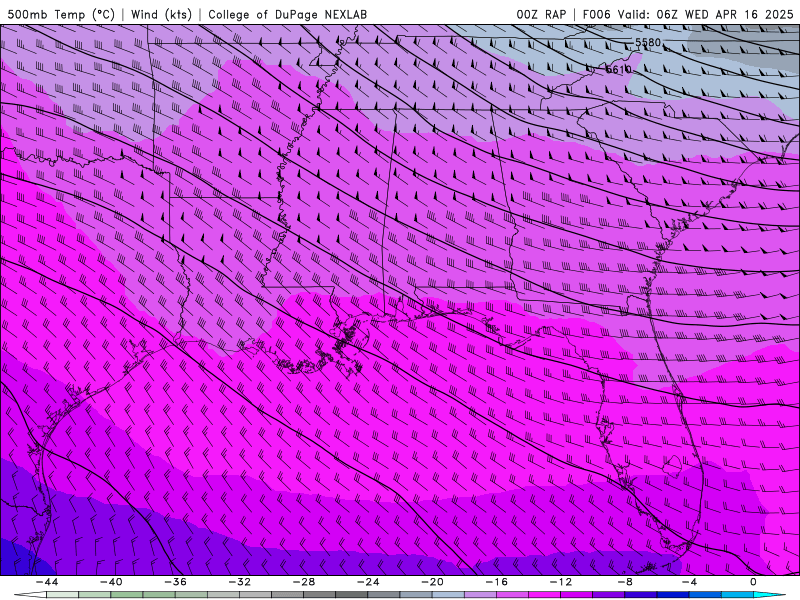Viewport: 800px width, 600px height.
Task: Click 'F006 Valid: 06Z WED APR 16 2025'
Action: 688,14
